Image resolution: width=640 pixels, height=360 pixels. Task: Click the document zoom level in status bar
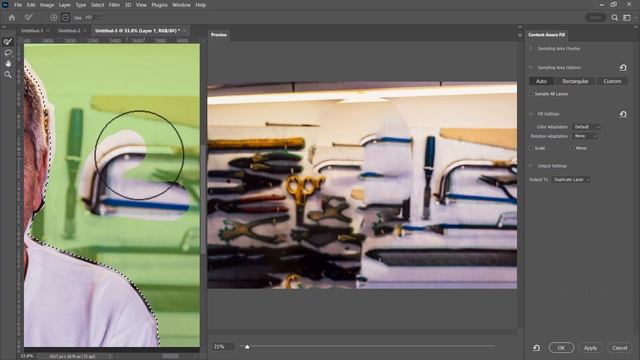(x=27, y=356)
